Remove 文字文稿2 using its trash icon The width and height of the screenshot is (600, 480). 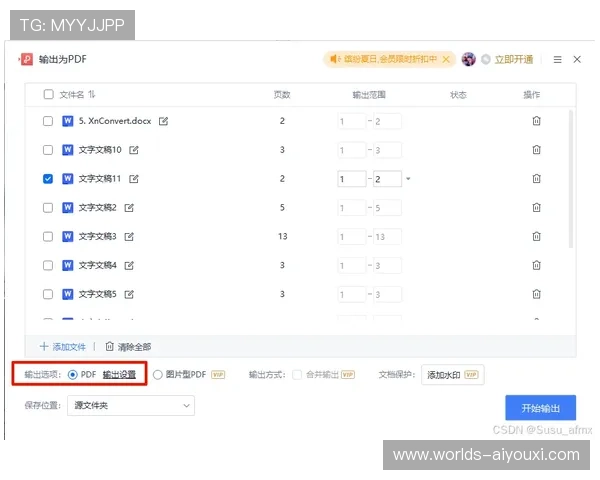536,208
